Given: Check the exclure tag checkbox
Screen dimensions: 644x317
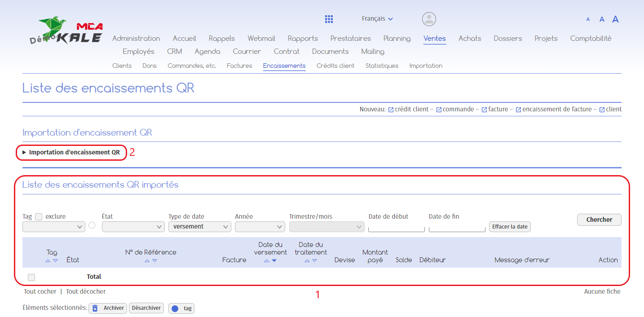Looking at the screenshot, I should pyautogui.click(x=39, y=217).
